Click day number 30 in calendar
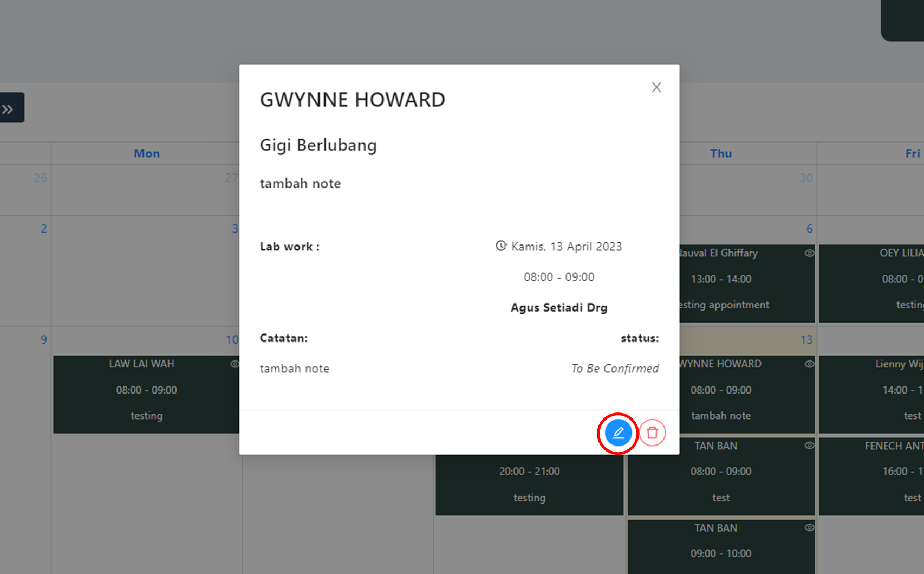This screenshot has height=574, width=924. click(806, 178)
